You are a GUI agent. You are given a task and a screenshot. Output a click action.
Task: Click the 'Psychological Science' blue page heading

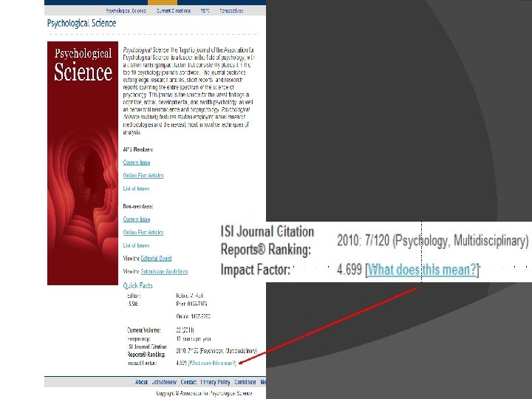(x=81, y=23)
